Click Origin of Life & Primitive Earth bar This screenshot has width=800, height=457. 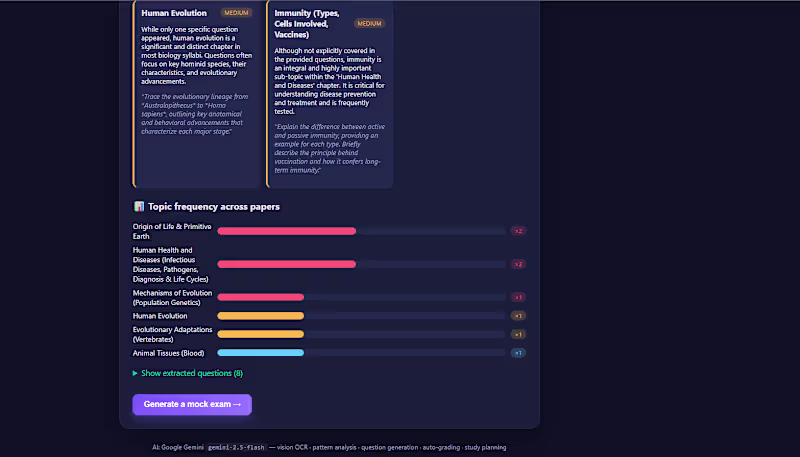[287, 231]
